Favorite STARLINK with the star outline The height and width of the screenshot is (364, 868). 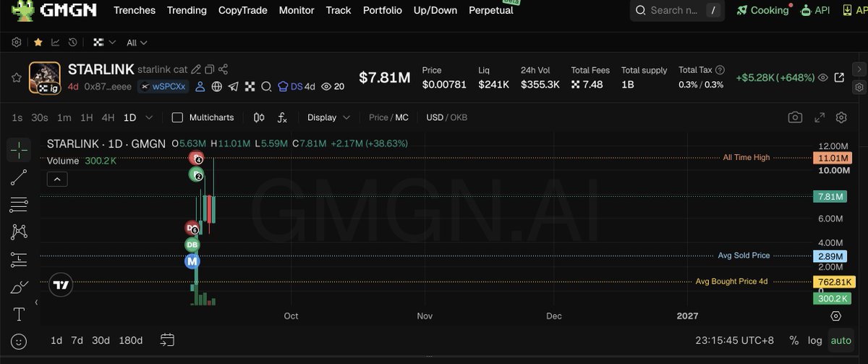pos(16,77)
